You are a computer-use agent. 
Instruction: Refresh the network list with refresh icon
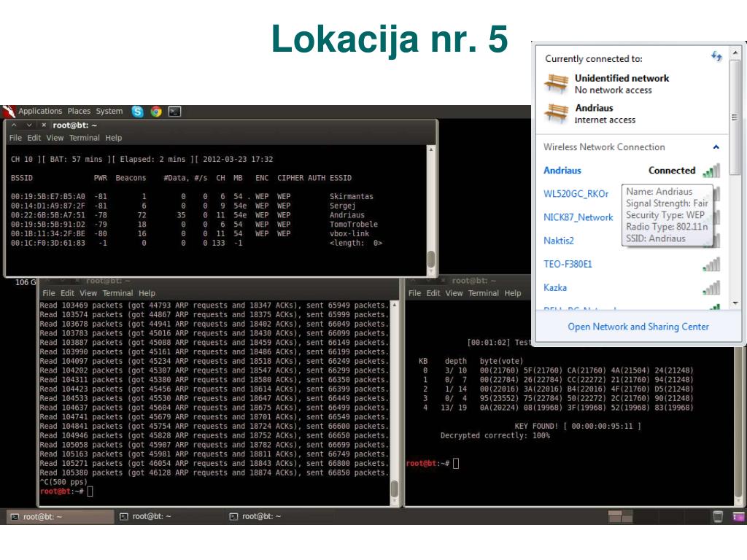[716, 57]
